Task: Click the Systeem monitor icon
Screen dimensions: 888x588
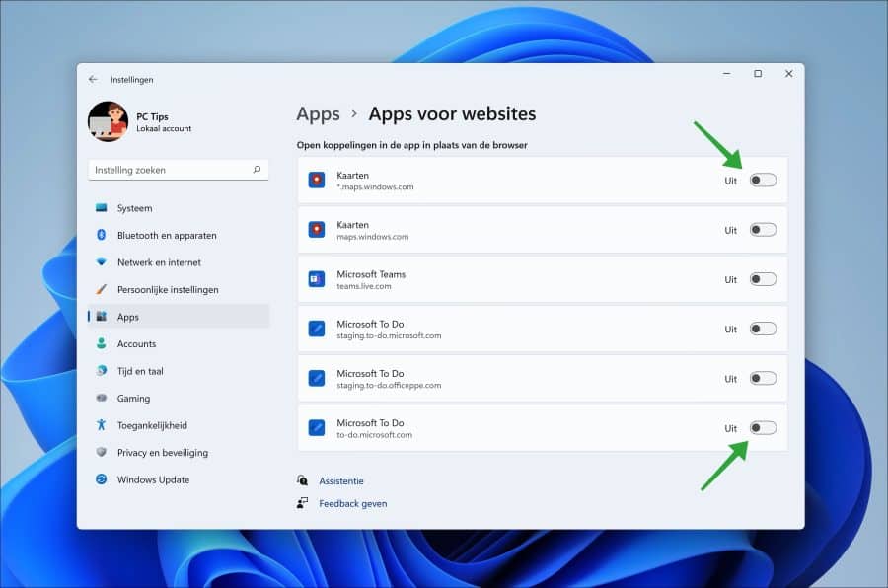Action: [x=102, y=208]
